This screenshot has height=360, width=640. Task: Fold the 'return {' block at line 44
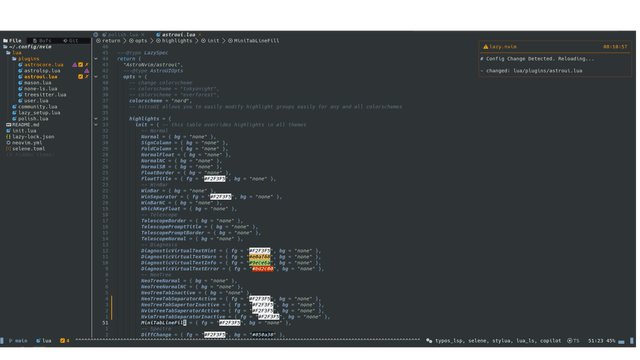point(96,59)
